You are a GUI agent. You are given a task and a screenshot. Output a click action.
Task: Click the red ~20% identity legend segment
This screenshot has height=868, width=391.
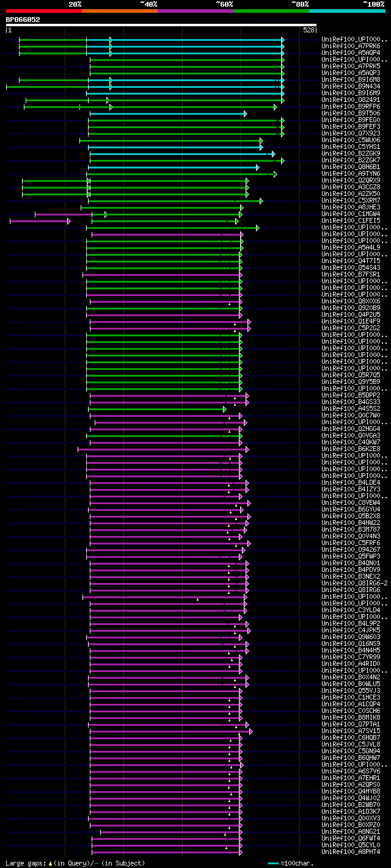point(44,10)
